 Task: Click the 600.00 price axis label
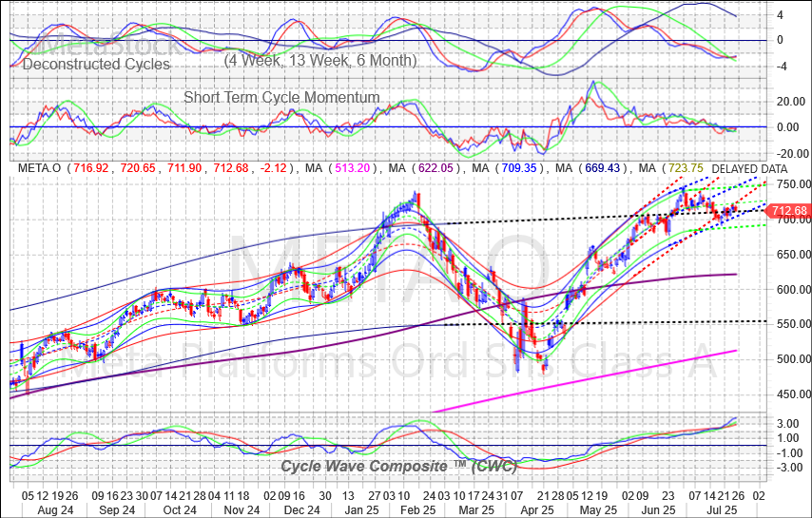pyautogui.click(x=793, y=289)
